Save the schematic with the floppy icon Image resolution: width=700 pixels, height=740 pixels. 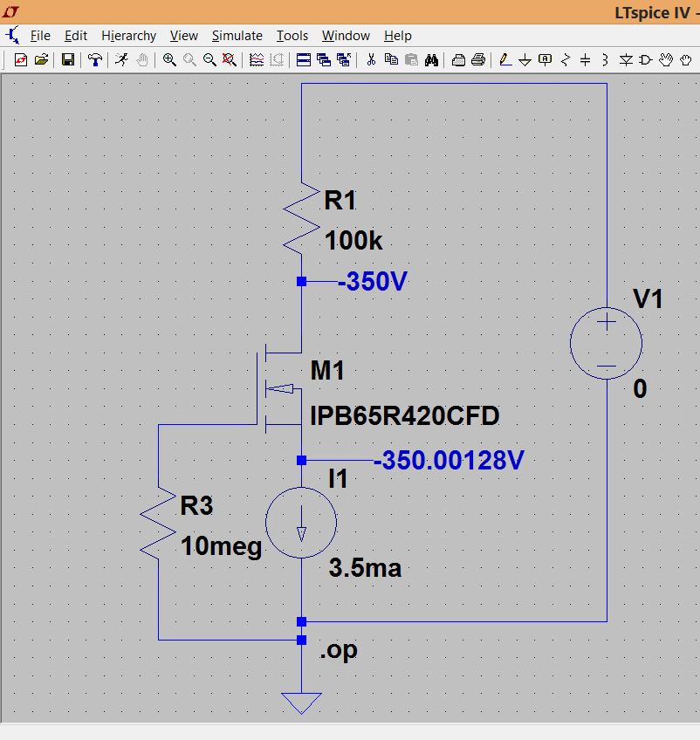pos(68,60)
